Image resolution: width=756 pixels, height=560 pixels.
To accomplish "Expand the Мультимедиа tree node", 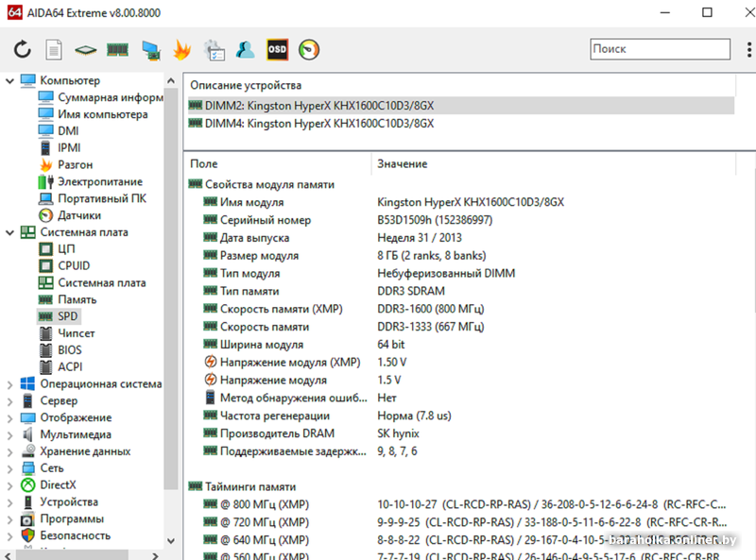I will (x=9, y=434).
